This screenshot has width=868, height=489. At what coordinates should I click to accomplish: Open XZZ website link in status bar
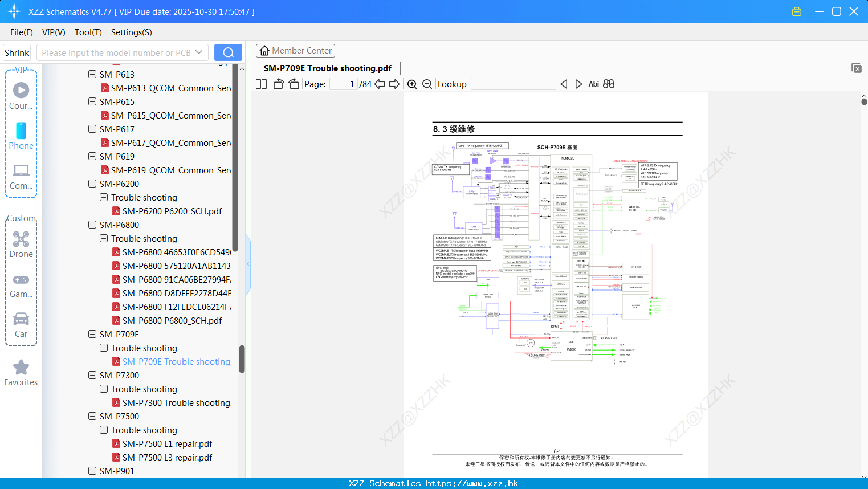pos(472,483)
